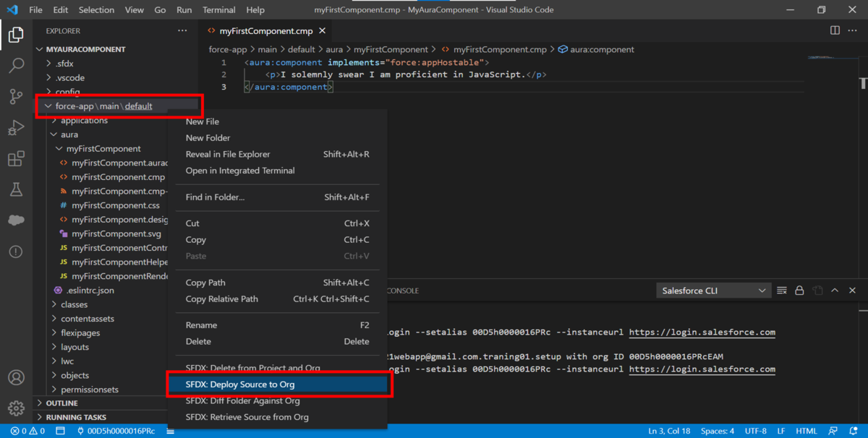Open the Manage gear icon

(x=16, y=408)
